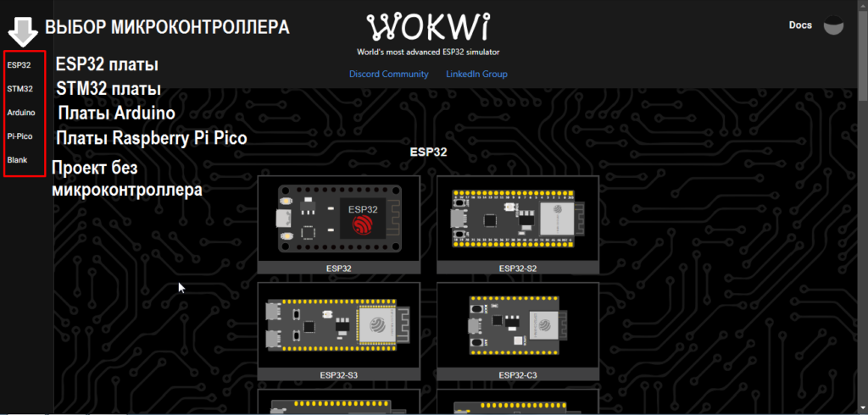868x415 pixels.
Task: Select Blank project in sidebar
Action: (17, 160)
